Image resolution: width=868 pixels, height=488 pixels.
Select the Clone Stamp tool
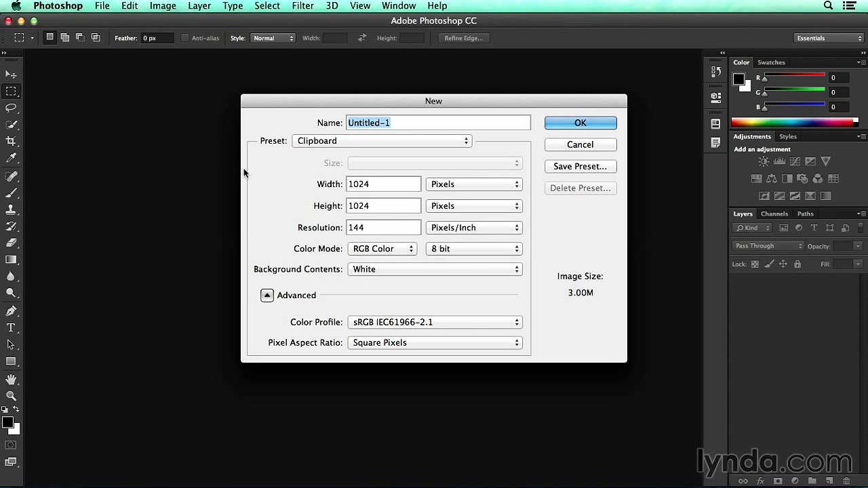[11, 209]
